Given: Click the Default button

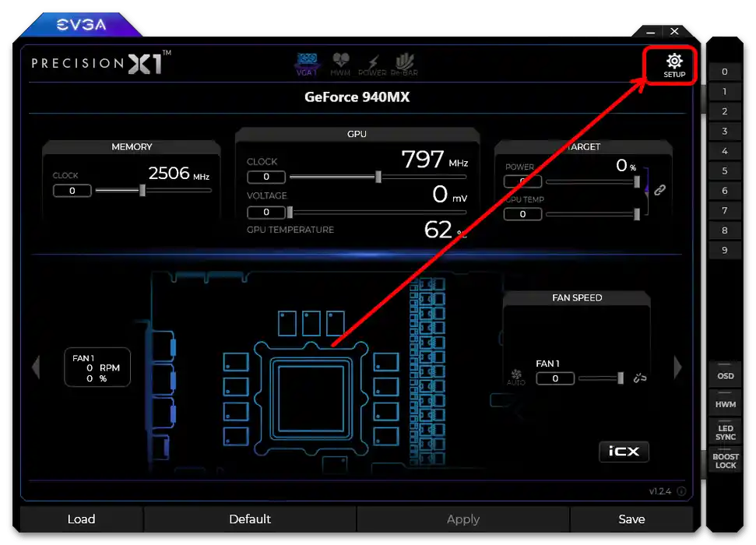Looking at the screenshot, I should [250, 519].
